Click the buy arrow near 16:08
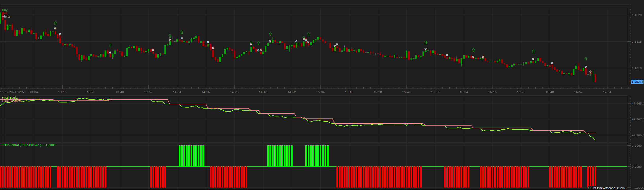 pyautogui.click(x=473, y=50)
